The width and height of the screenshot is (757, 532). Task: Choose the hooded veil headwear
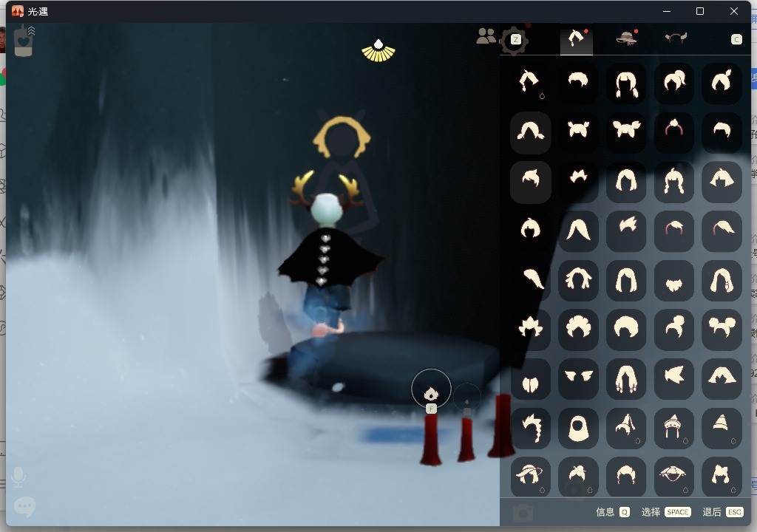578,428
